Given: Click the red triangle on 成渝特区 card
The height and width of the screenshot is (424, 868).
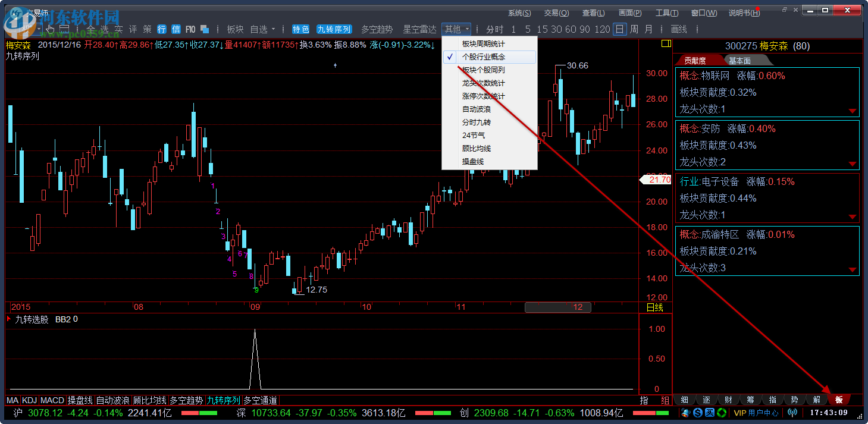Looking at the screenshot, I should [x=853, y=270].
